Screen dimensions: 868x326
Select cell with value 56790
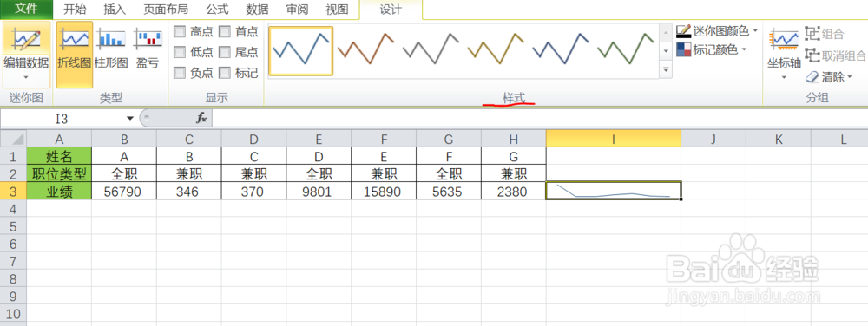pos(124,192)
